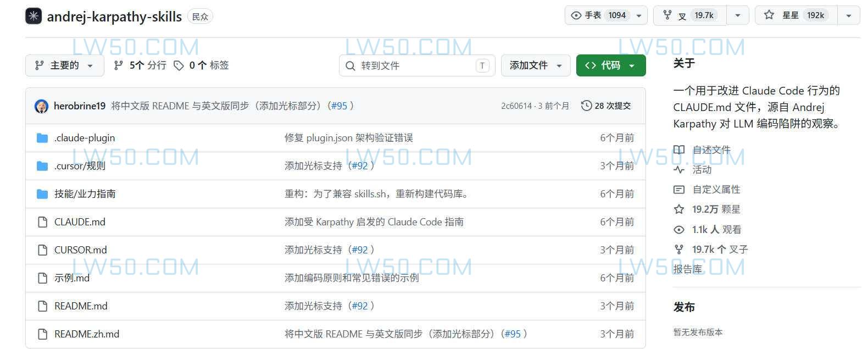This screenshot has height=349, width=868.
Task: Open the 技能/业力指南 folder
Action: coord(85,194)
